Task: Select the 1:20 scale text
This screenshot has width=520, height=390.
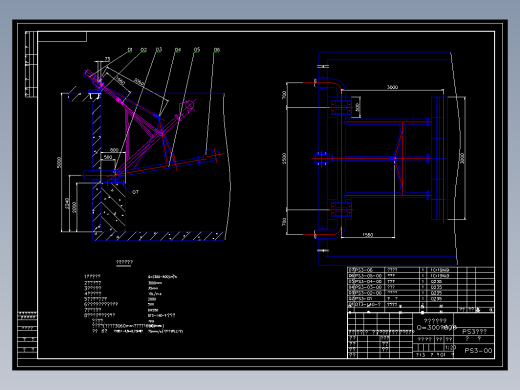Action: [450, 347]
